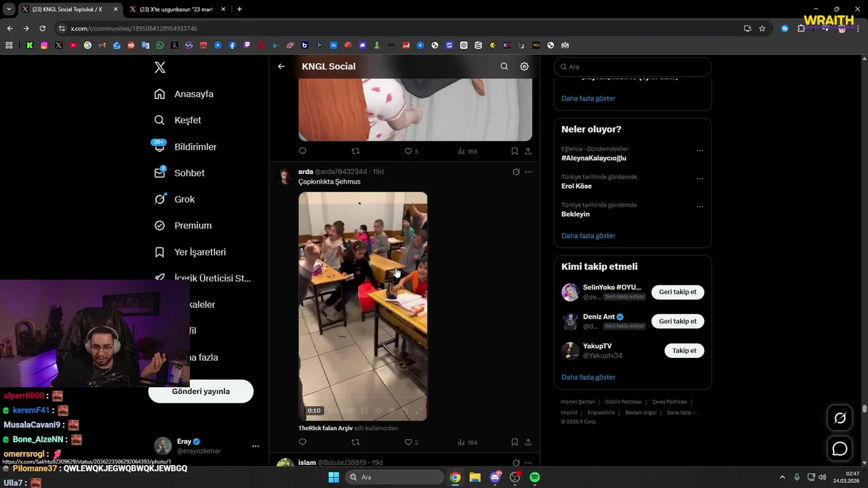Reload the page

pyautogui.click(x=42, y=28)
